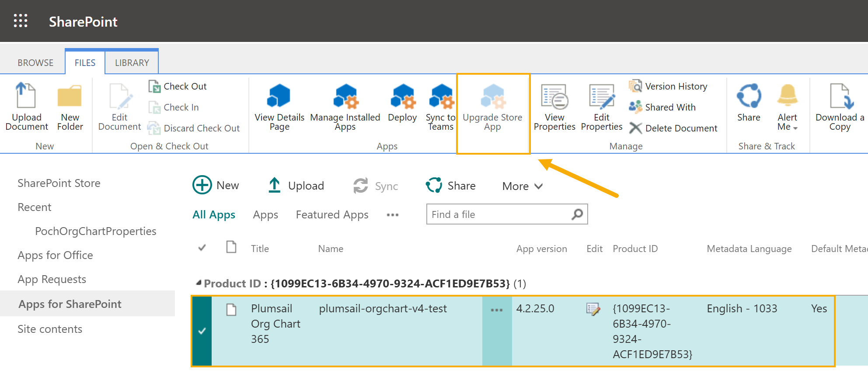Open Apps for Office link
The image size is (868, 380).
coord(55,255)
